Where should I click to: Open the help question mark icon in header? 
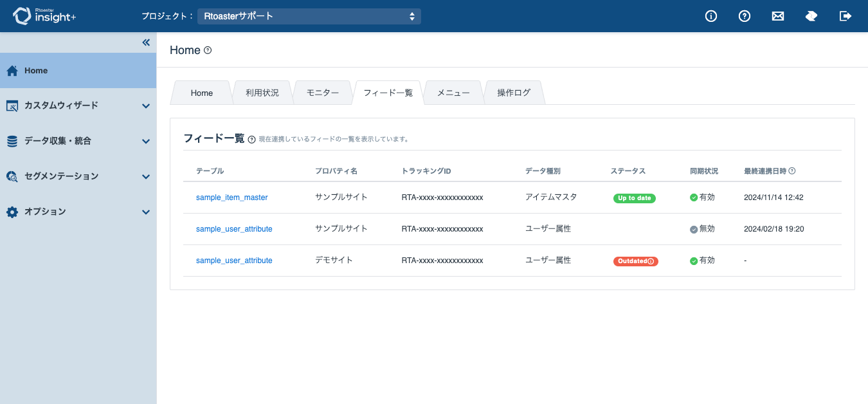click(745, 16)
